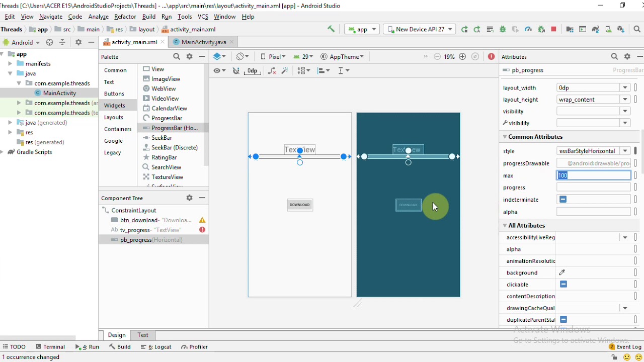The width and height of the screenshot is (644, 362).
Task: Collapse the Common Attributes section
Action: (505, 137)
